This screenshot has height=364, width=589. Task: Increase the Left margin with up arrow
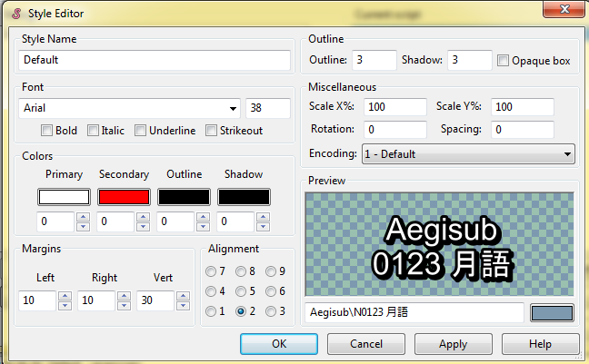[65, 296]
